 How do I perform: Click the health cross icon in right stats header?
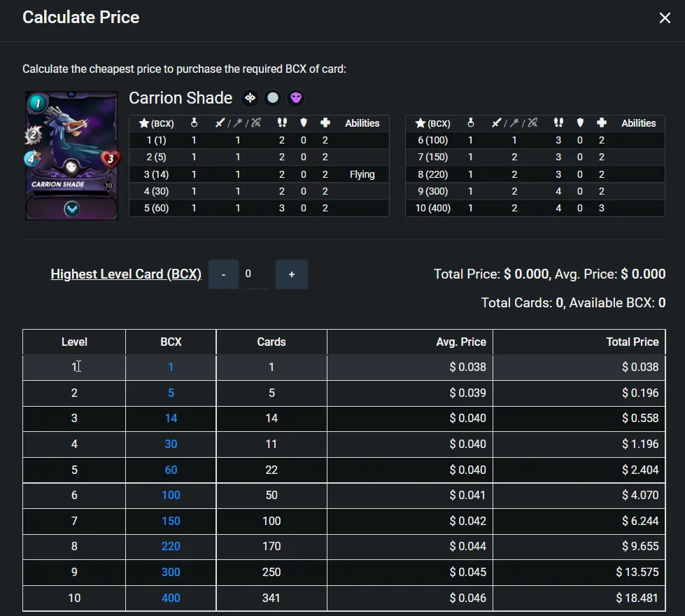(602, 123)
